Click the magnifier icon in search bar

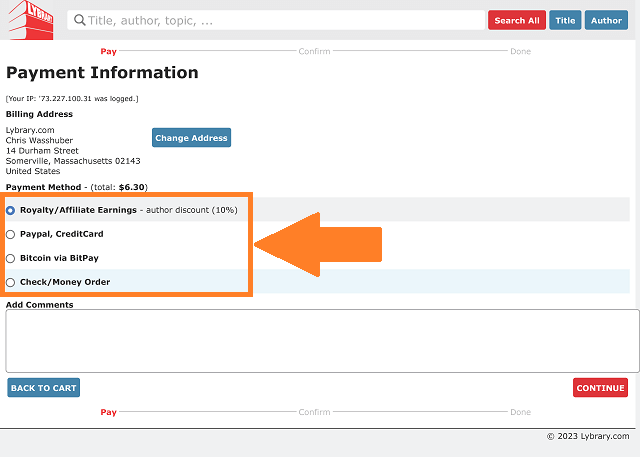pyautogui.click(x=79, y=21)
